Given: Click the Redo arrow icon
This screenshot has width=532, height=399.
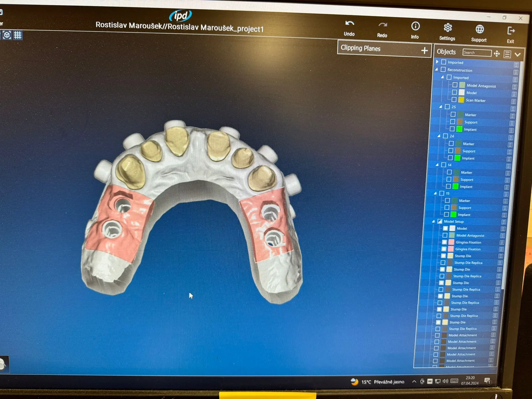Looking at the screenshot, I should 383,25.
